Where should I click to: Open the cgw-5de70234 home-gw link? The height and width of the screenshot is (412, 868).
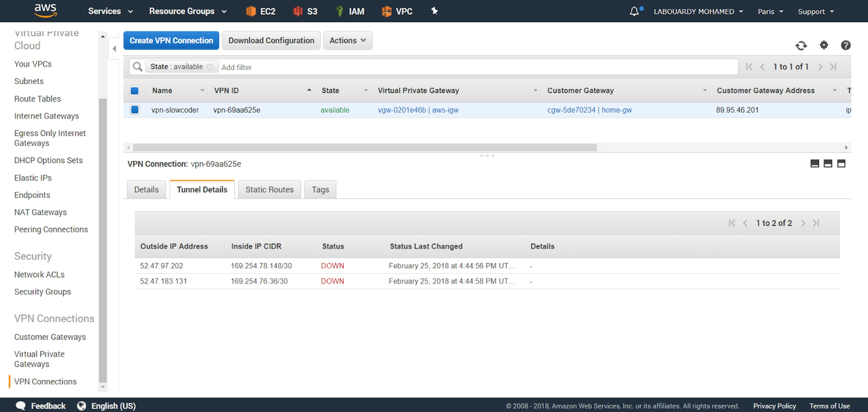pyautogui.click(x=589, y=110)
